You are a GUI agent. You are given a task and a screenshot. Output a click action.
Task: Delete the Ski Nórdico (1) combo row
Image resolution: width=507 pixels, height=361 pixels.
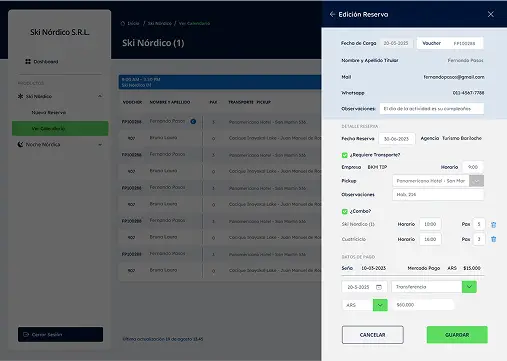pos(494,225)
